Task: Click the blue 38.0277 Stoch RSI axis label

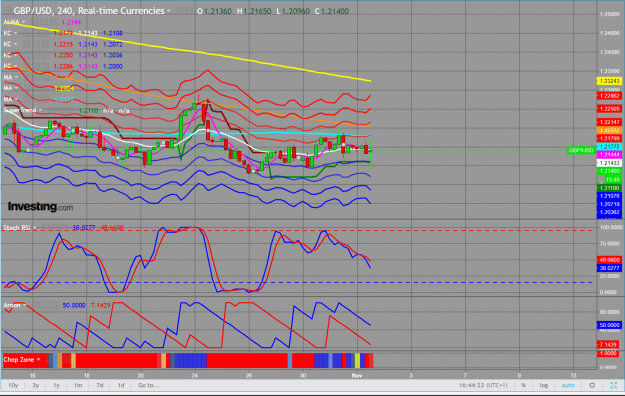Action: [609, 268]
